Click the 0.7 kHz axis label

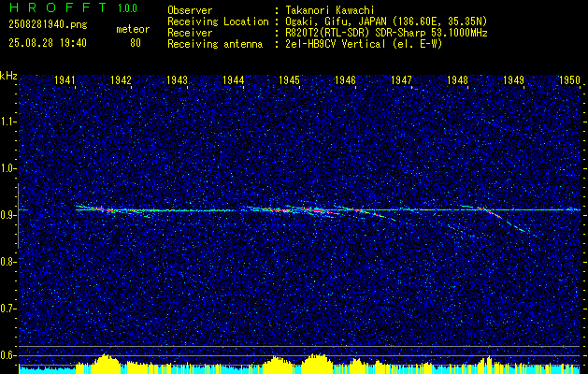point(8,309)
